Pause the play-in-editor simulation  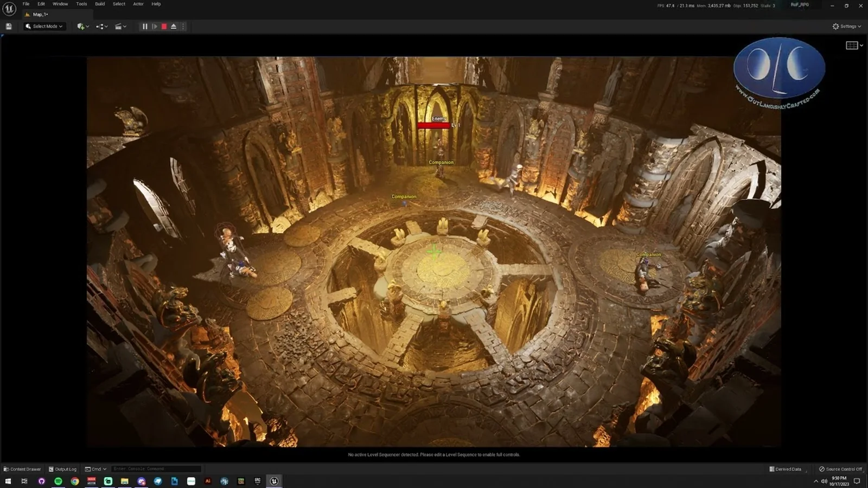[145, 26]
